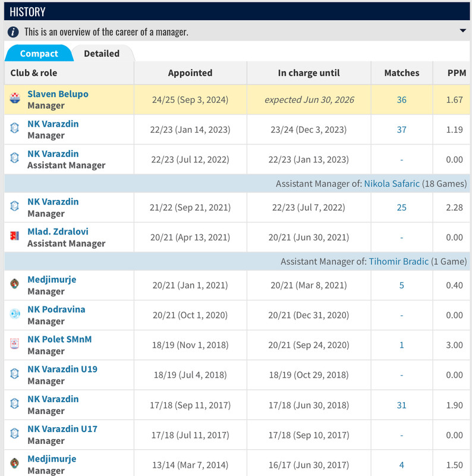Click the Mlad. Zdralovi club crest
472x476 pixels.
point(15,236)
